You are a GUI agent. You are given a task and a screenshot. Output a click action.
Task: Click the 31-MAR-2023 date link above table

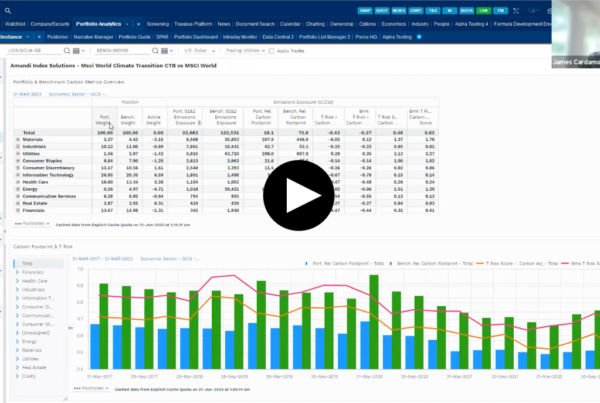point(27,94)
